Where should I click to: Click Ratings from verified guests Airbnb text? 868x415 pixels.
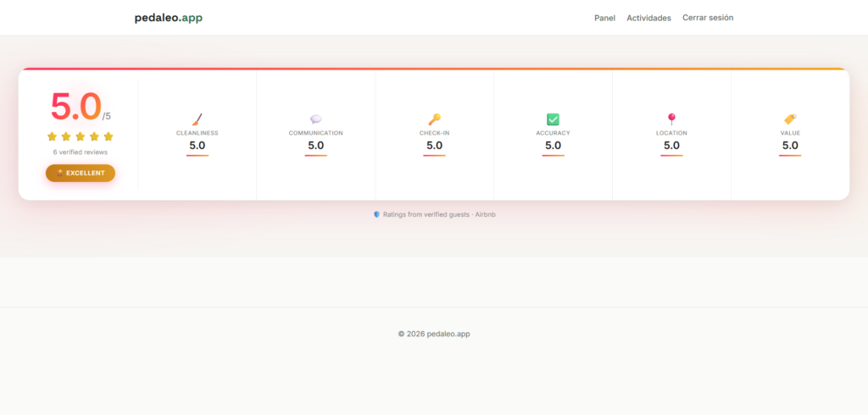pyautogui.click(x=439, y=214)
